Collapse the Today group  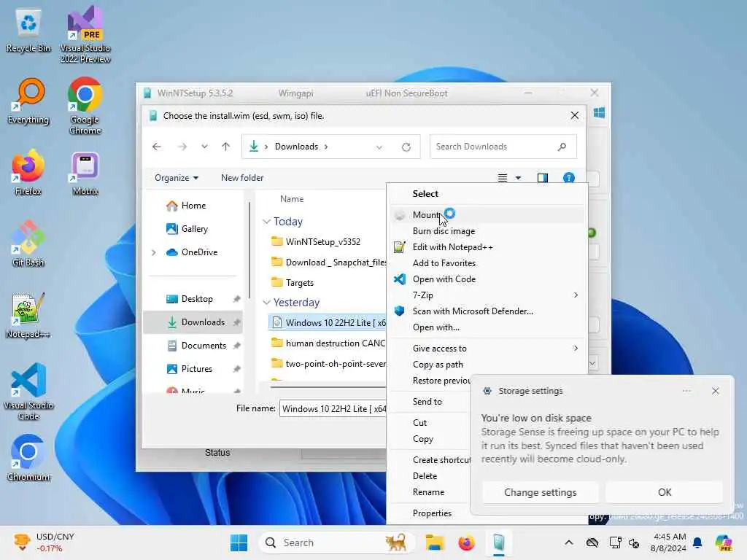click(267, 222)
